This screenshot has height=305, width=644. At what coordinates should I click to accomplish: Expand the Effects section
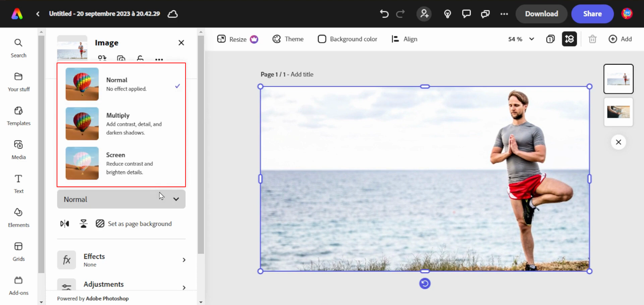(121, 260)
